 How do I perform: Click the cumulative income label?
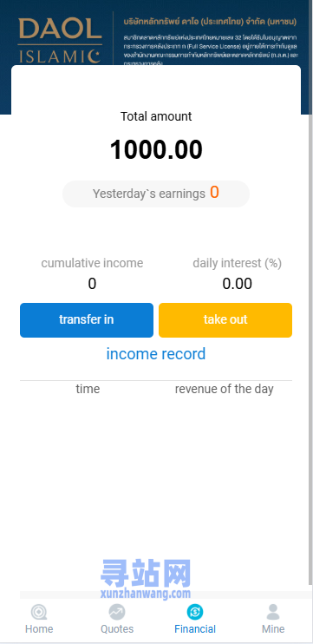(92, 263)
